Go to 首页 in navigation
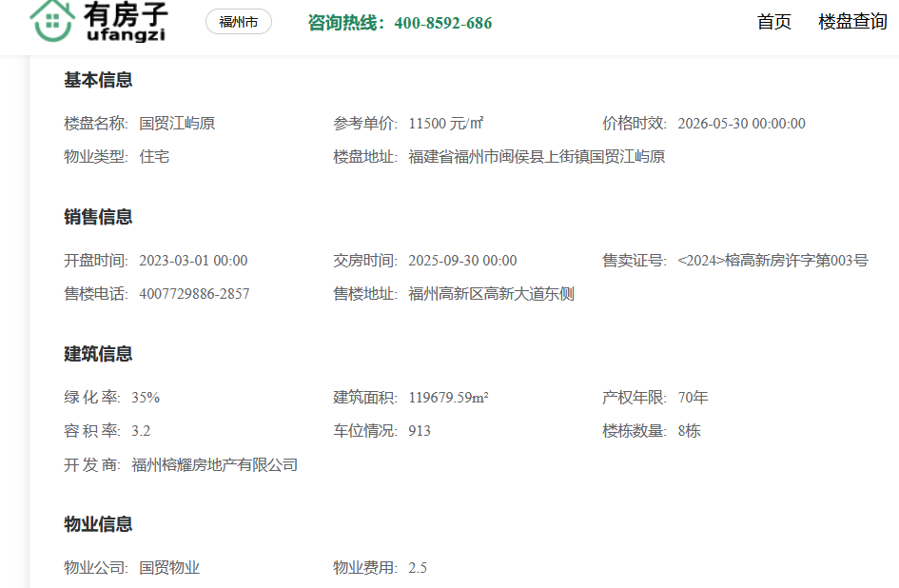The width and height of the screenshot is (899, 588). (774, 22)
